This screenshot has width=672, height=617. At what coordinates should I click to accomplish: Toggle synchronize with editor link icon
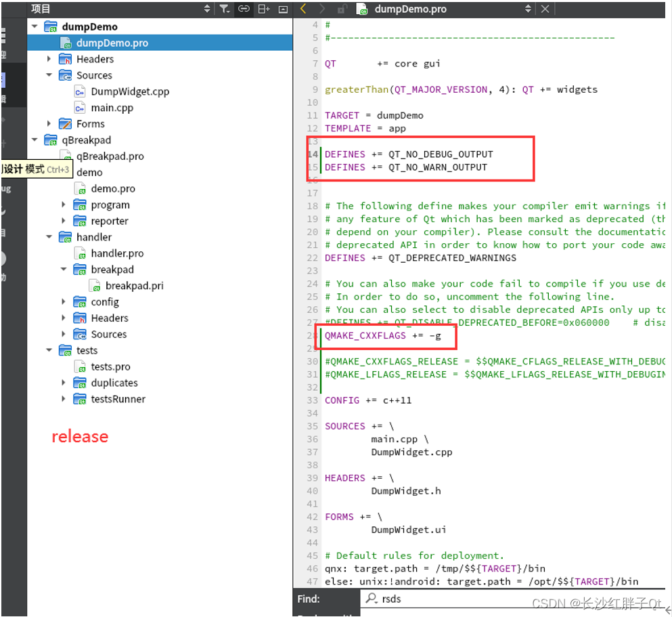244,9
